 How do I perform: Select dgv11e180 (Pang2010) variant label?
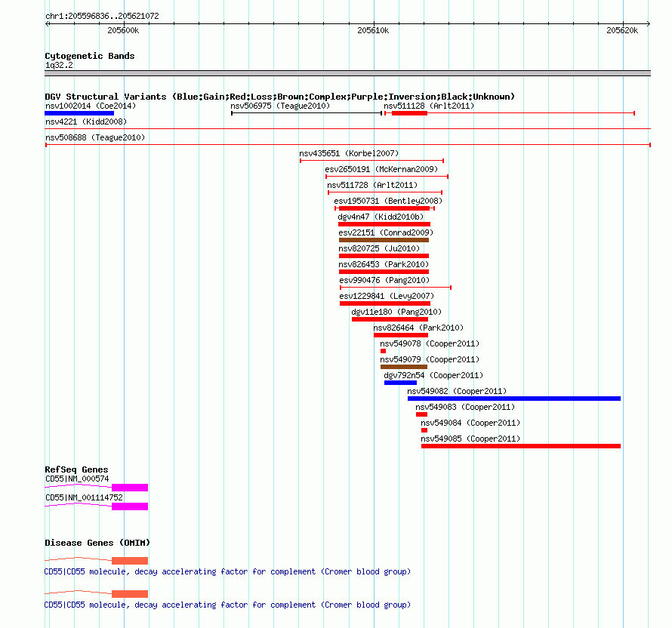(x=396, y=312)
